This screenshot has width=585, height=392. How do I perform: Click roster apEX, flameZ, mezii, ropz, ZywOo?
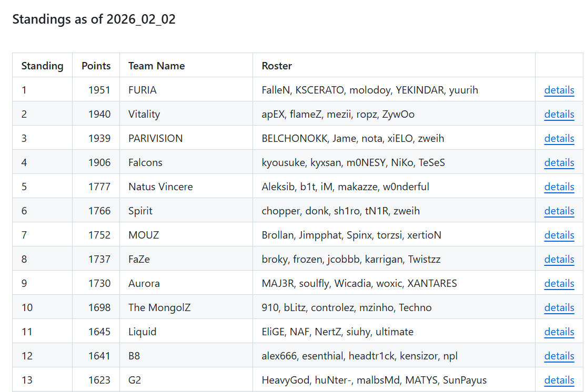(338, 115)
